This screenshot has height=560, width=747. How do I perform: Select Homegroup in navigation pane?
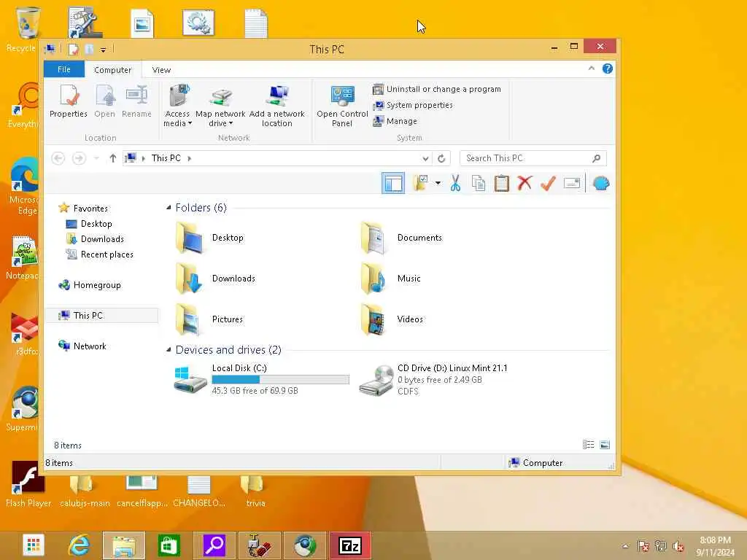click(90, 285)
